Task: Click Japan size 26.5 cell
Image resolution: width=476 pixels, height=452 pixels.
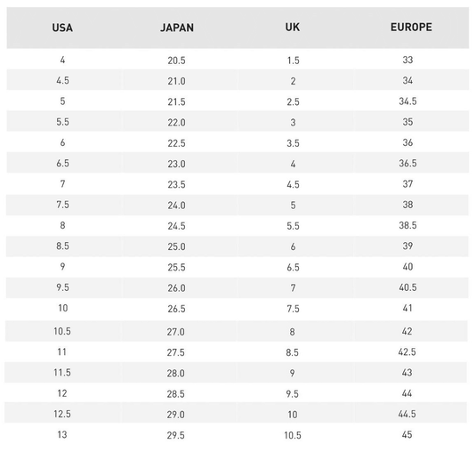Action: (176, 309)
